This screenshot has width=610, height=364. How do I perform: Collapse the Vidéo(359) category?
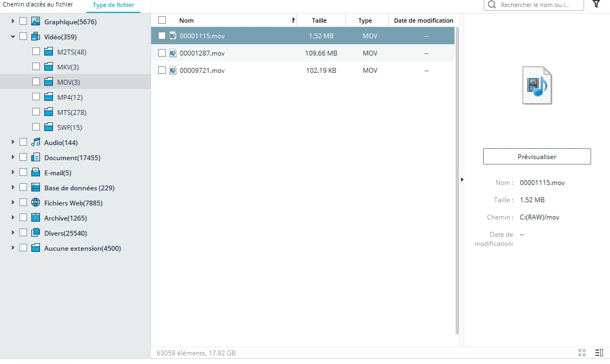12,37
